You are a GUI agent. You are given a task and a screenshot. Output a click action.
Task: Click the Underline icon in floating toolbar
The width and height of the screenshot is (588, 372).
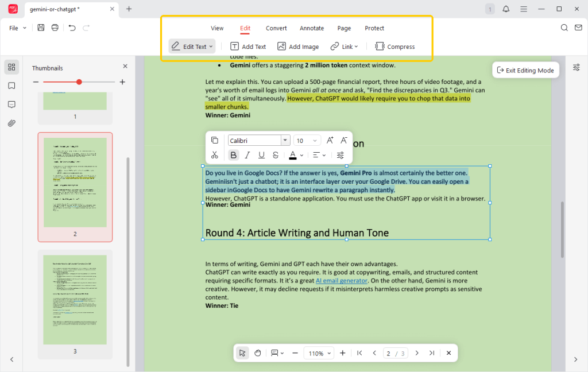262,155
